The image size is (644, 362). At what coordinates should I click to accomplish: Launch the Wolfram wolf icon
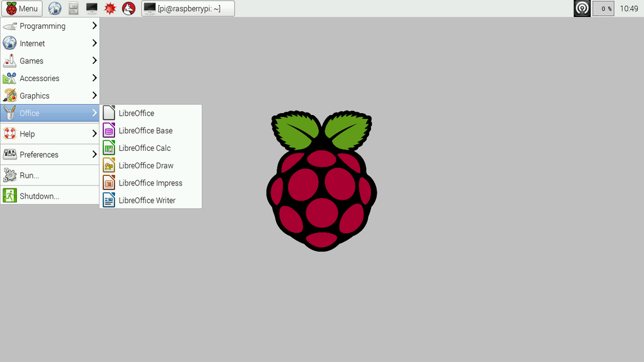coord(128,9)
